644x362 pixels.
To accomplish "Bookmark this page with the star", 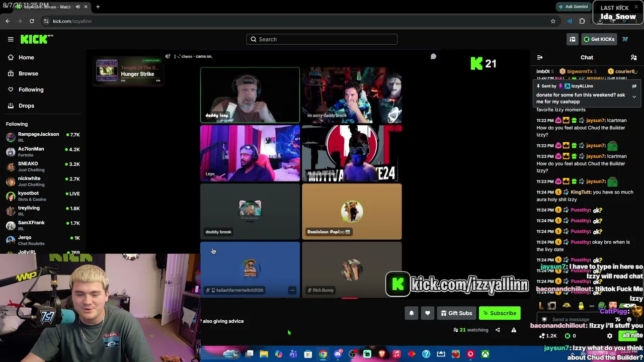I will click(x=553, y=21).
